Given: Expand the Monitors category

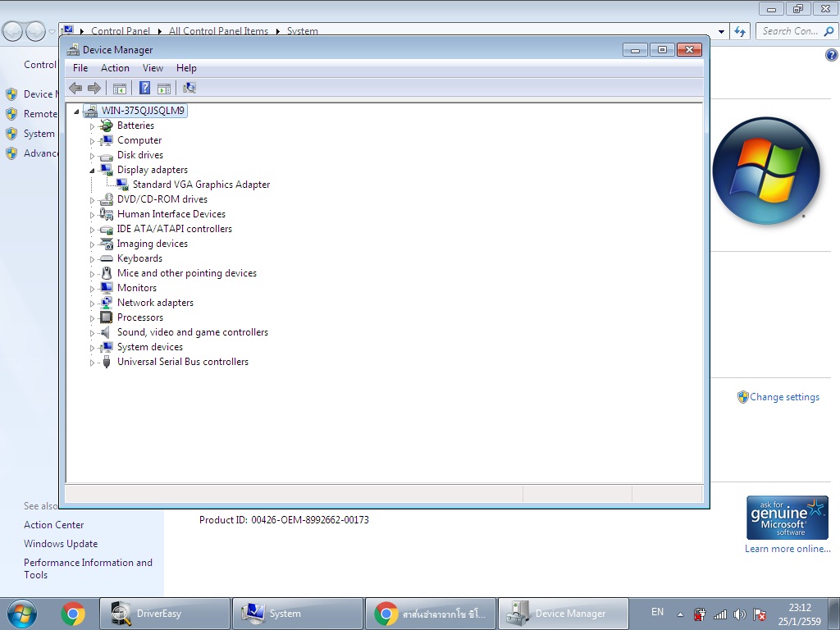Looking at the screenshot, I should [x=92, y=289].
